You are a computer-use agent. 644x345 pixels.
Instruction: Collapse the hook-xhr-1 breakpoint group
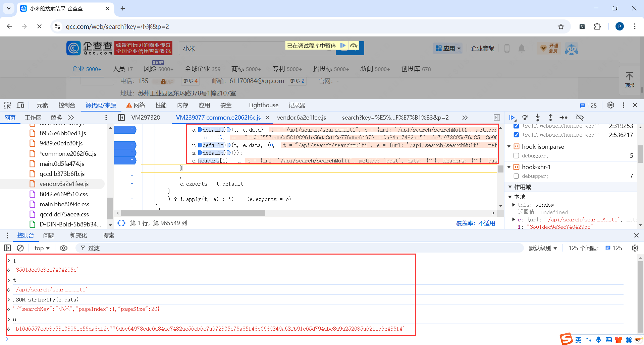(509, 167)
